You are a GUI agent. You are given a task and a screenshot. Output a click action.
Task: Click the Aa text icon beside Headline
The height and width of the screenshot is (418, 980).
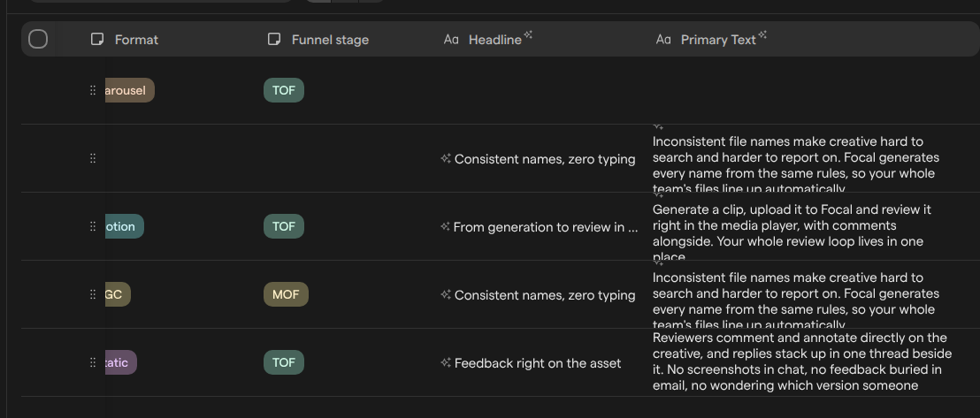tap(451, 40)
